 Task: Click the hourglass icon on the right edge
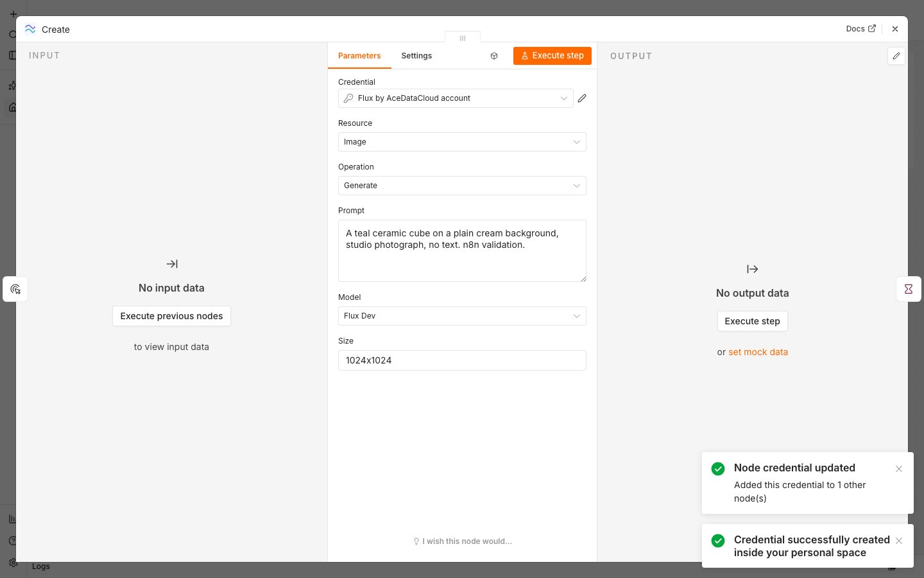point(909,289)
